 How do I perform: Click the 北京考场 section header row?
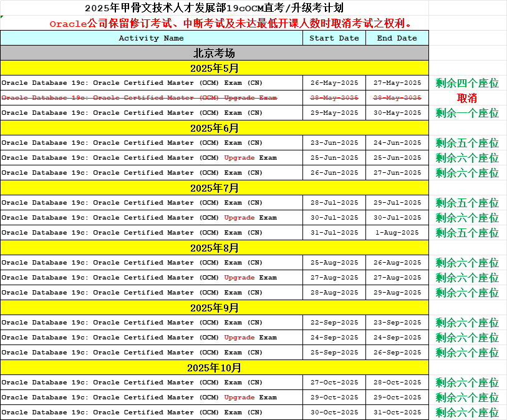coord(214,53)
